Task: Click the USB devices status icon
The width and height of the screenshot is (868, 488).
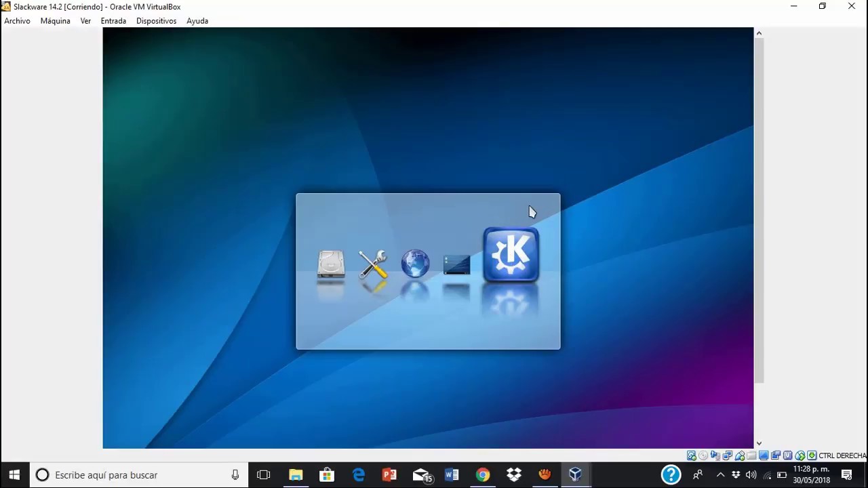Action: 740,455
